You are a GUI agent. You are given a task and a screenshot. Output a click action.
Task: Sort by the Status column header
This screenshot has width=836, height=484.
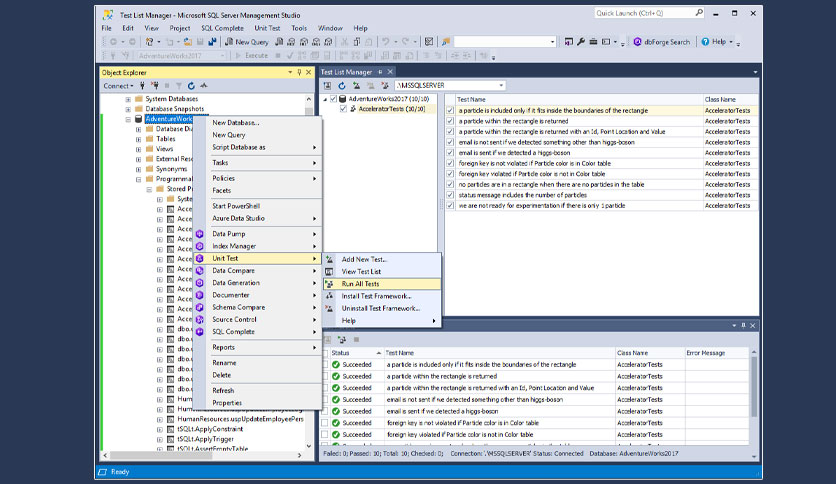coord(356,353)
